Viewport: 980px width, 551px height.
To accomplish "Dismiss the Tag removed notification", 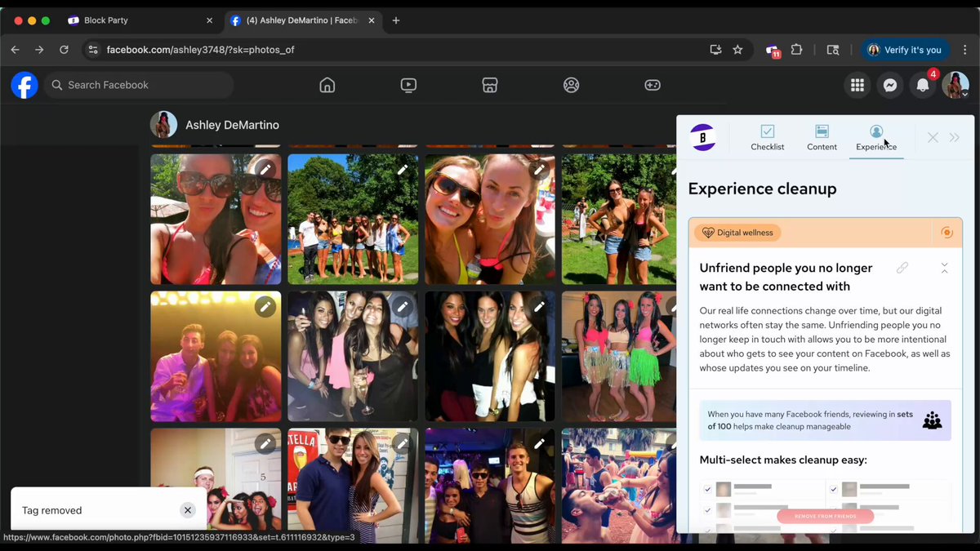I will [188, 510].
